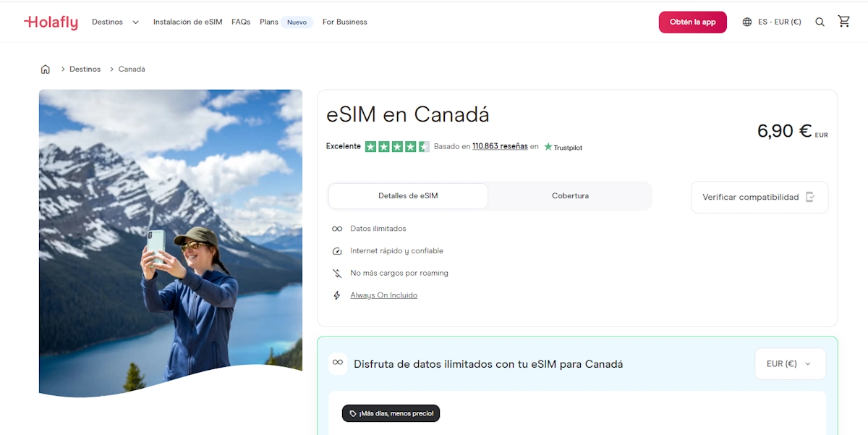Viewport: 868px width, 435px height.
Task: Open the shopping cart icon
Action: [x=844, y=22]
